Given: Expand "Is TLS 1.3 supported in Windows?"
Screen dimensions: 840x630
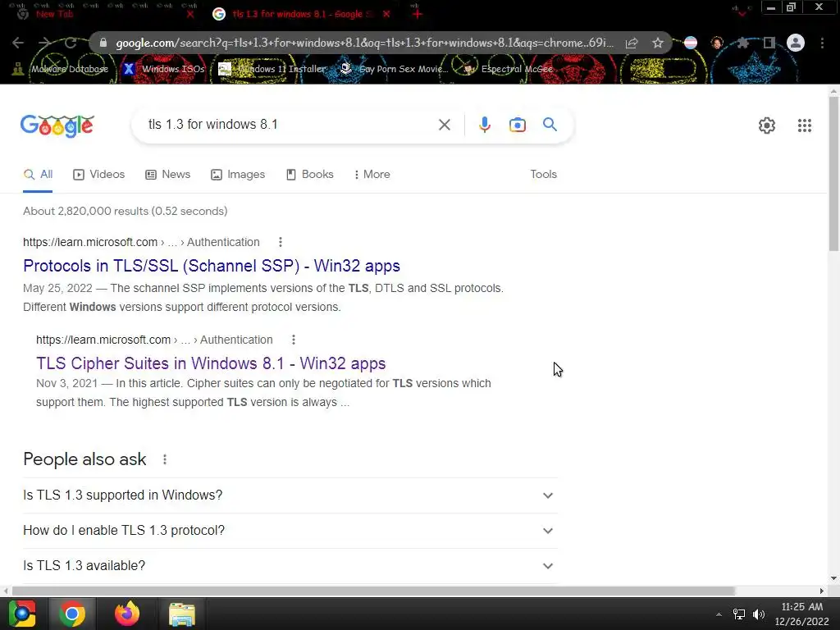Looking at the screenshot, I should pos(290,495).
